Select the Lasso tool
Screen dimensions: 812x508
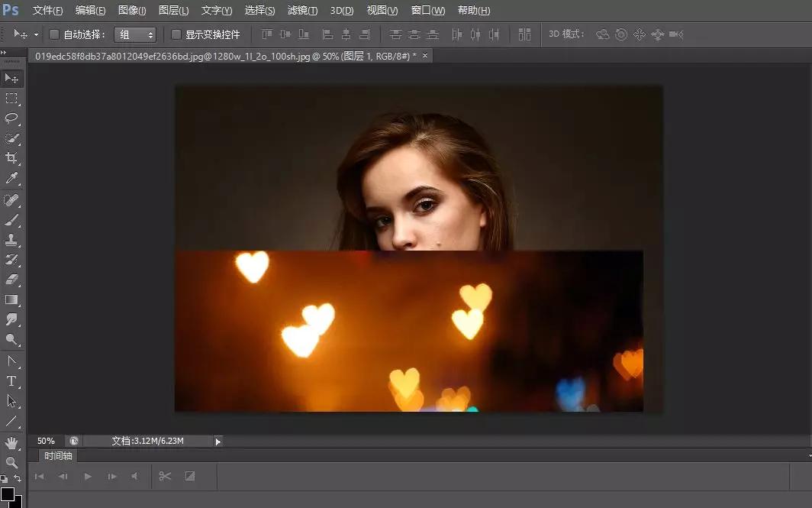11,118
